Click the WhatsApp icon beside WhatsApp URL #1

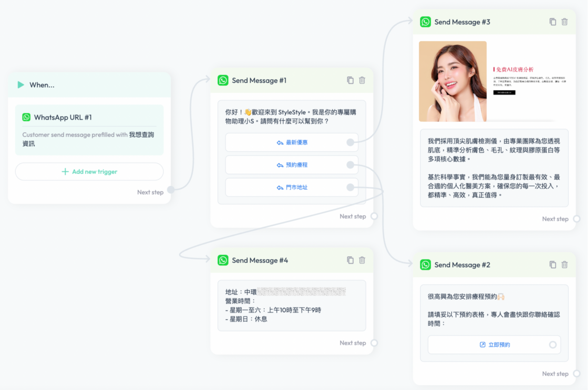click(26, 117)
